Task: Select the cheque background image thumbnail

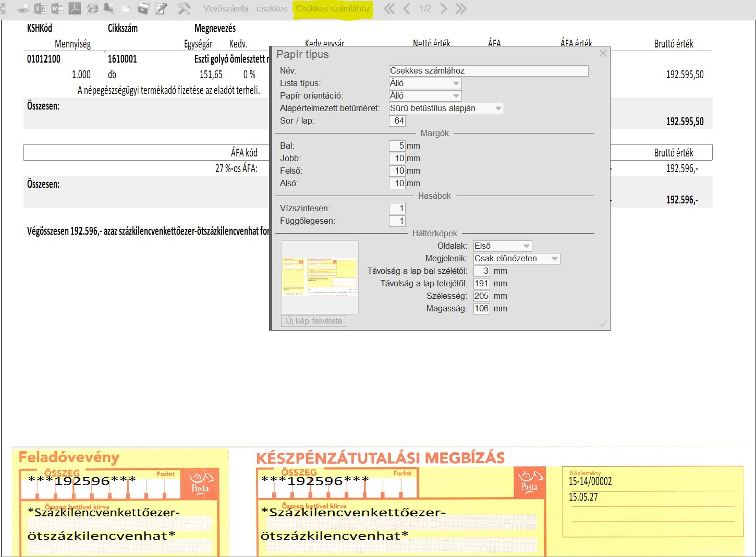Action: click(320, 277)
